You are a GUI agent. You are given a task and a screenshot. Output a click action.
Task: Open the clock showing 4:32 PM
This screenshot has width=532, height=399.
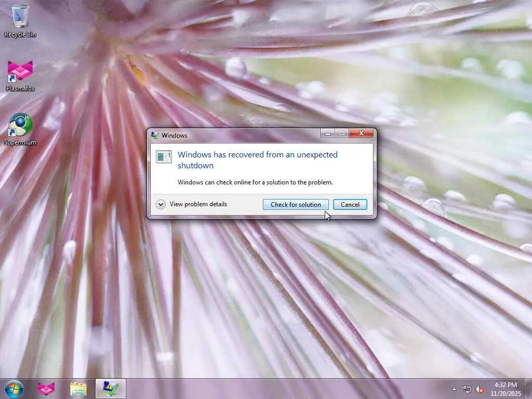pyautogui.click(x=506, y=389)
